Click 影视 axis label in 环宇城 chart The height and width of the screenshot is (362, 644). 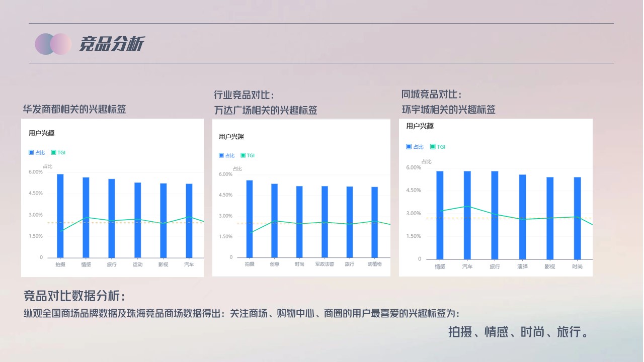550,266
